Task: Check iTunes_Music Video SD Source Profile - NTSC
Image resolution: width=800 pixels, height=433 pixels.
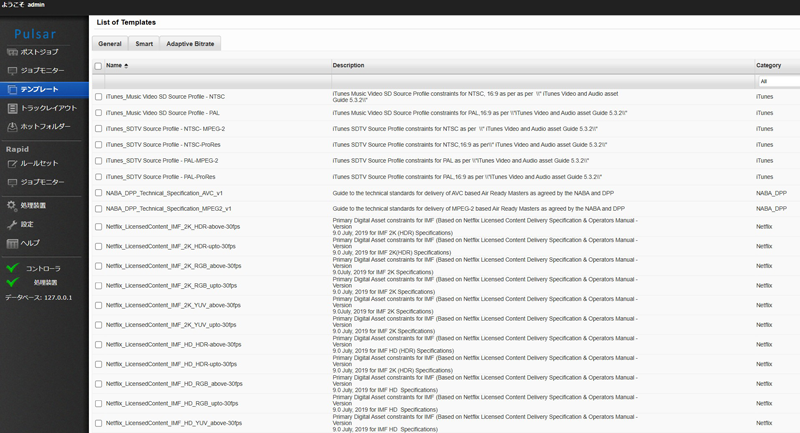Action: 98,96
